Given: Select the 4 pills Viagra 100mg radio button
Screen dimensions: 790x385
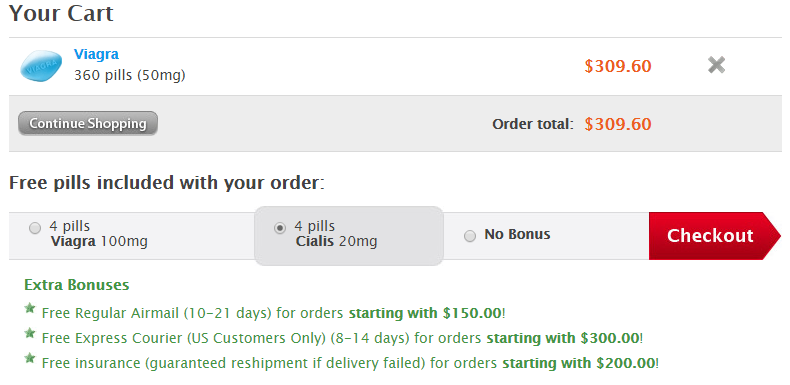Looking at the screenshot, I should coord(35,228).
